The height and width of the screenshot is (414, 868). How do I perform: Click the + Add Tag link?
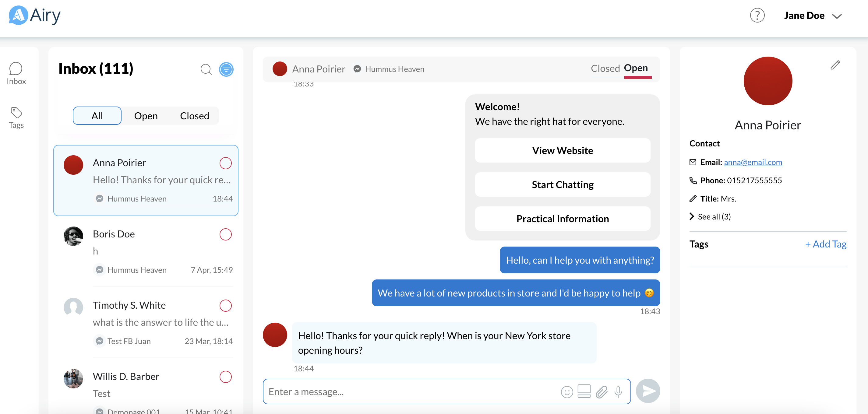(x=826, y=244)
